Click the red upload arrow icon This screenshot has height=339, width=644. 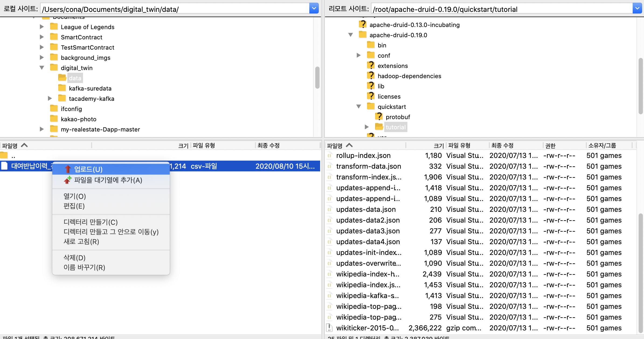pos(68,169)
